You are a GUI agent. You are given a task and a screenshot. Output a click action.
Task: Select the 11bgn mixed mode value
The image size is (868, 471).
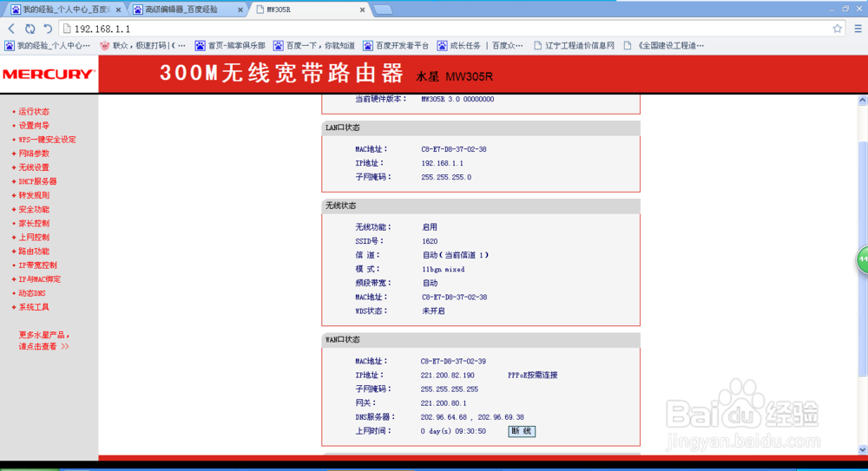(x=444, y=270)
